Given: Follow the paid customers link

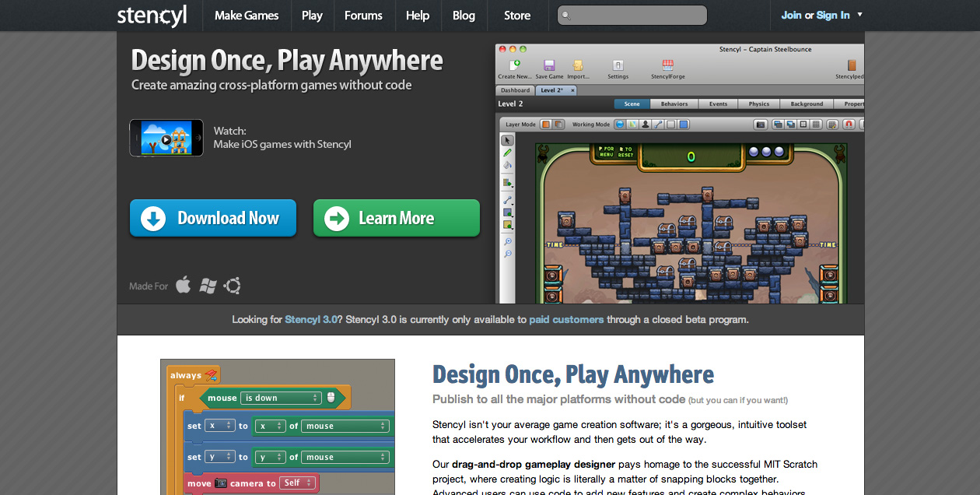Looking at the screenshot, I should tap(566, 319).
